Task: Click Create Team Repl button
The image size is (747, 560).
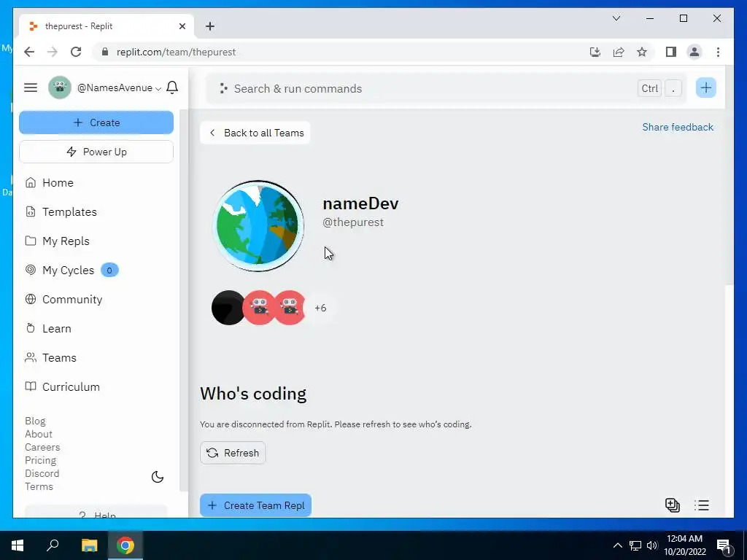Action: pos(256,506)
